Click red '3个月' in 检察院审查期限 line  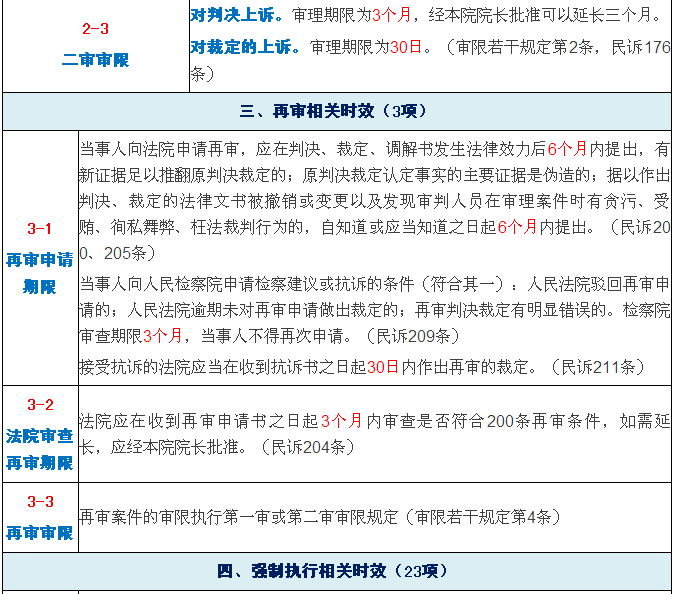tap(162, 336)
